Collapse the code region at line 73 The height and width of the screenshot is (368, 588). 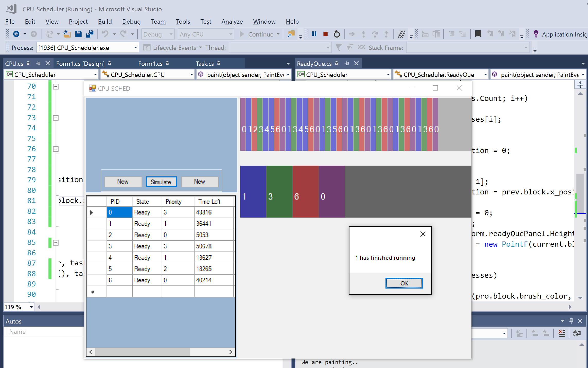coord(56,118)
